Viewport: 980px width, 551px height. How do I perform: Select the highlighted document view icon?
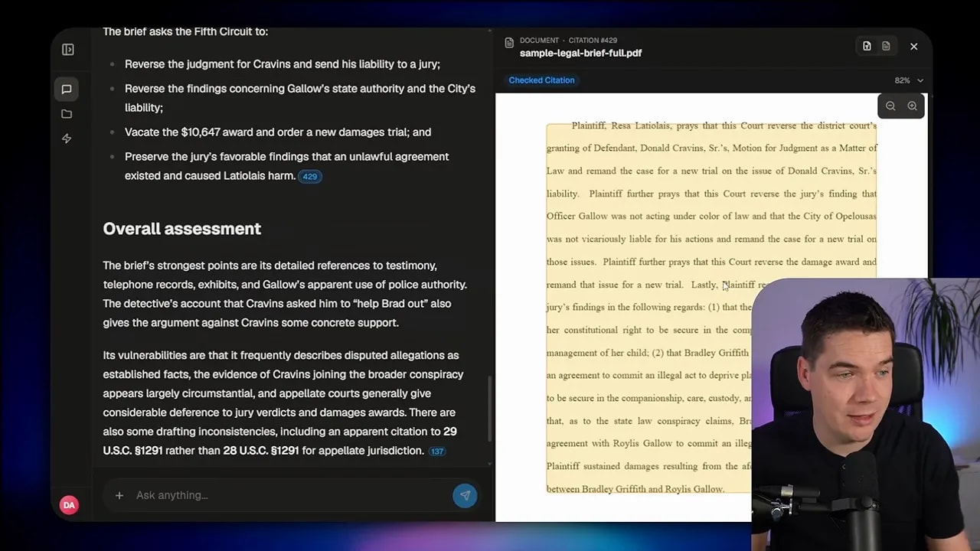867,46
